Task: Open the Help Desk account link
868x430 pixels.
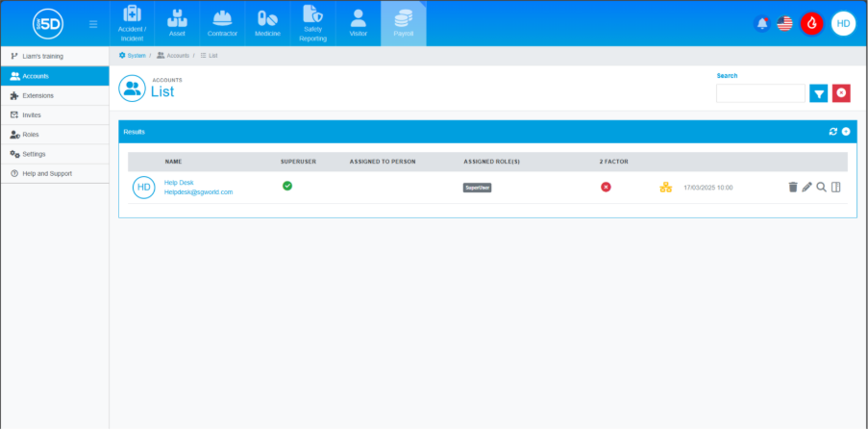Action: click(x=179, y=183)
